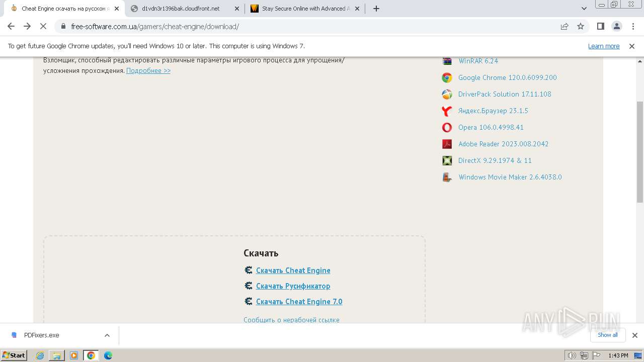Open File Explorer from taskbar
This screenshot has width=644, height=362.
point(57,355)
